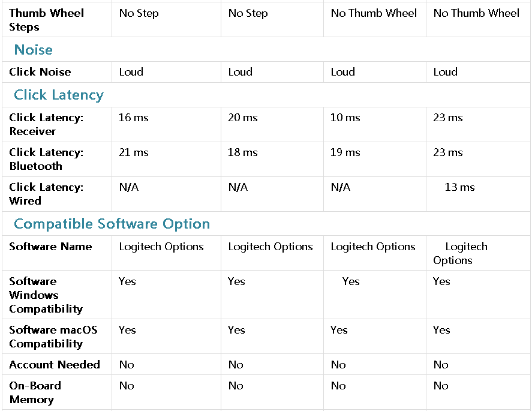Click the Account Needed row label

55,365
